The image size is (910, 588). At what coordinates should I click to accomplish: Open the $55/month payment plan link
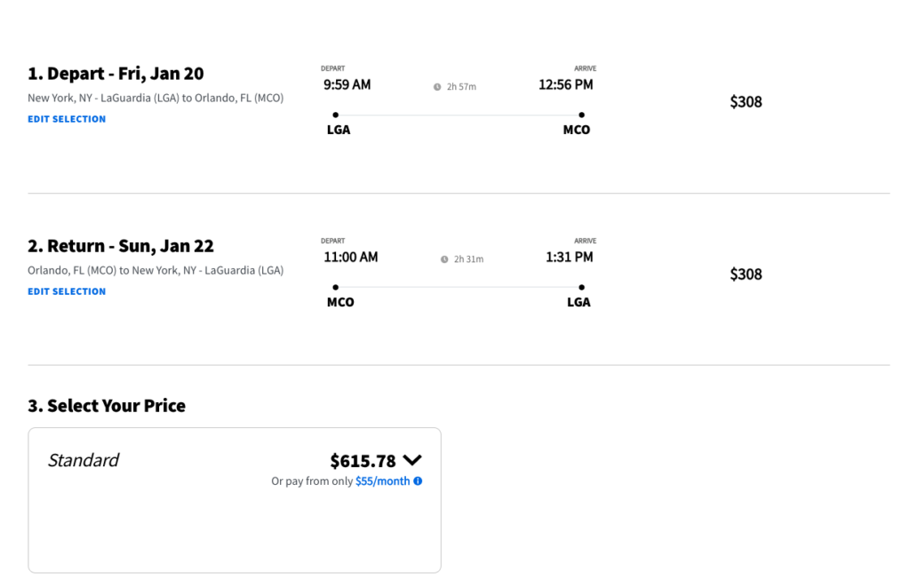[382, 481]
